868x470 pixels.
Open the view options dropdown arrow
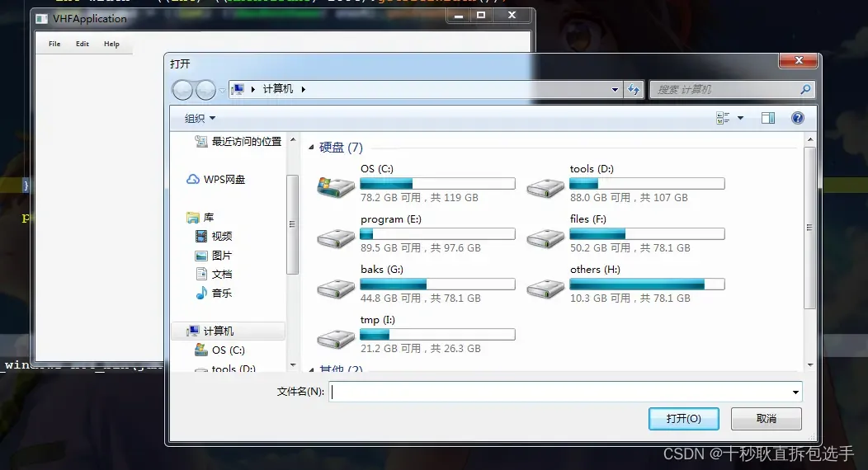pyautogui.click(x=740, y=118)
